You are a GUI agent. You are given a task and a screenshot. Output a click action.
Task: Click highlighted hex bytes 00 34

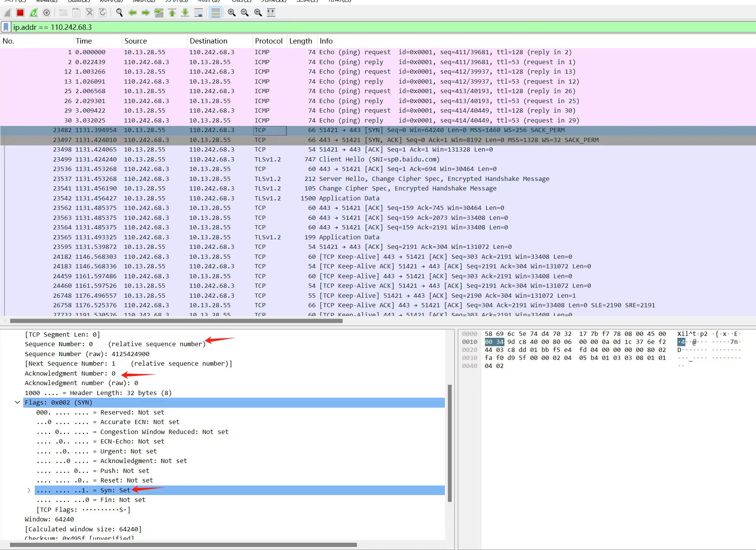[494, 342]
